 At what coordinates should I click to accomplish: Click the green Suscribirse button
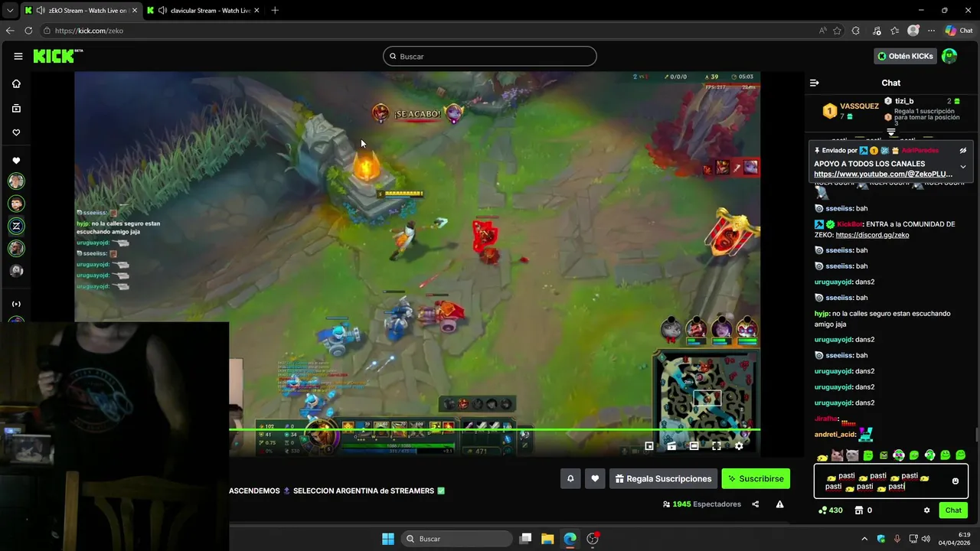pos(756,478)
